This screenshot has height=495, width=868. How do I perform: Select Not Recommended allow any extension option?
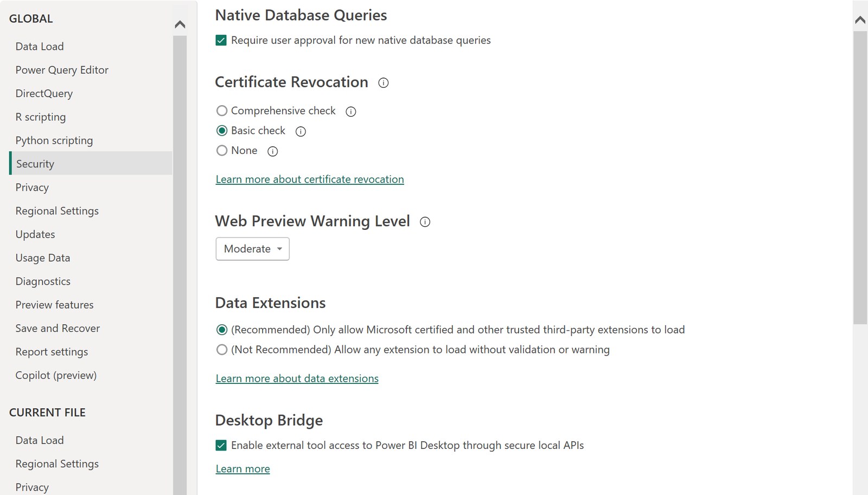pos(222,350)
